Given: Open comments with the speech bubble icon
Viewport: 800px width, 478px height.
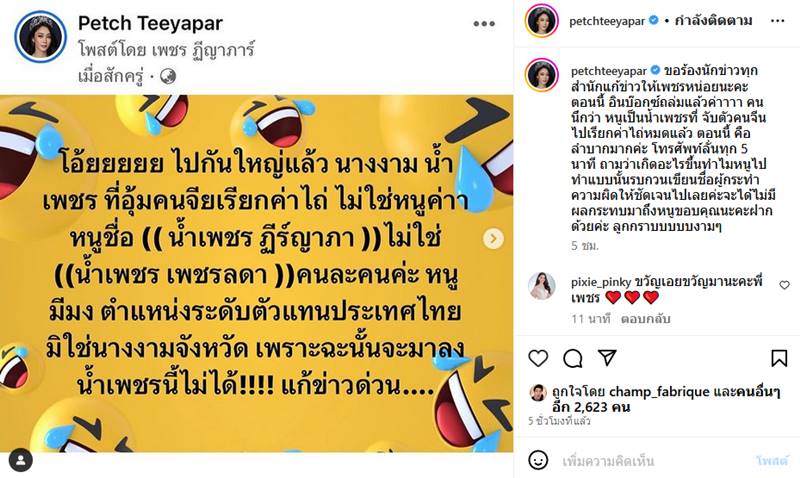Looking at the screenshot, I should coord(572,358).
